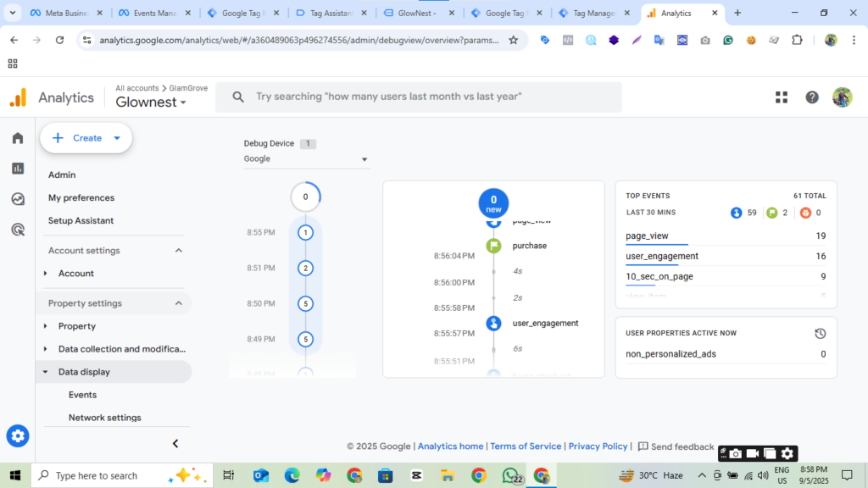The width and height of the screenshot is (868, 488).
Task: Open a new browser tab
Action: (x=737, y=13)
